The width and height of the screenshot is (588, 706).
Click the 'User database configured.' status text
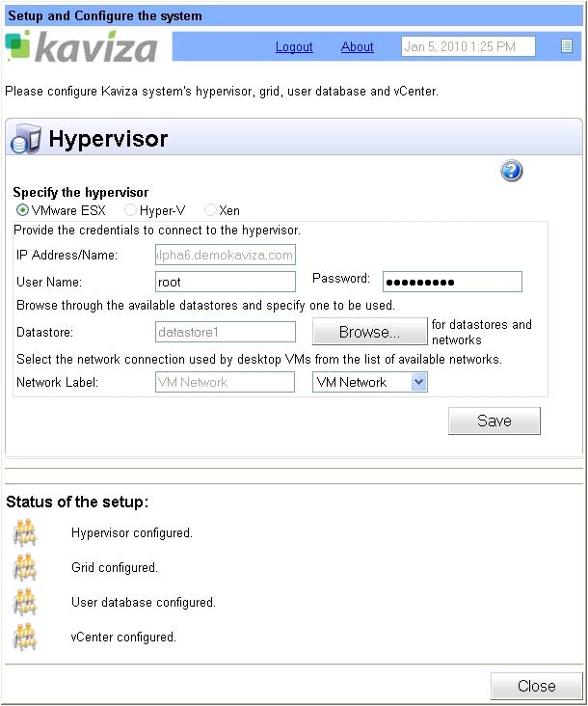pyautogui.click(x=144, y=603)
